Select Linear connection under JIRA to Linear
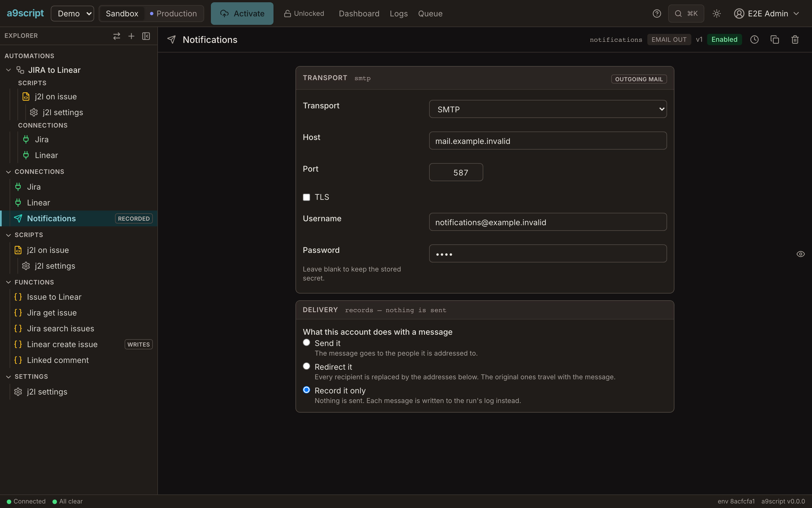 [46, 155]
